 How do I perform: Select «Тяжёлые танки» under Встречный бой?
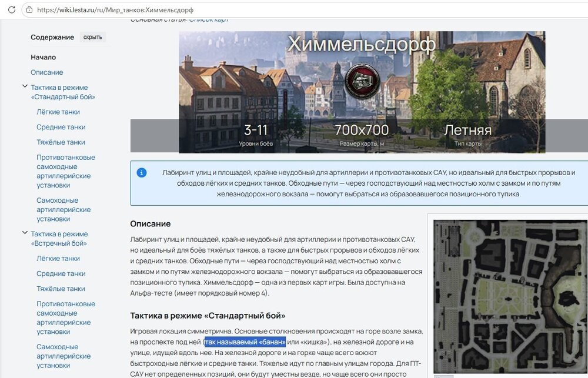[61, 289]
